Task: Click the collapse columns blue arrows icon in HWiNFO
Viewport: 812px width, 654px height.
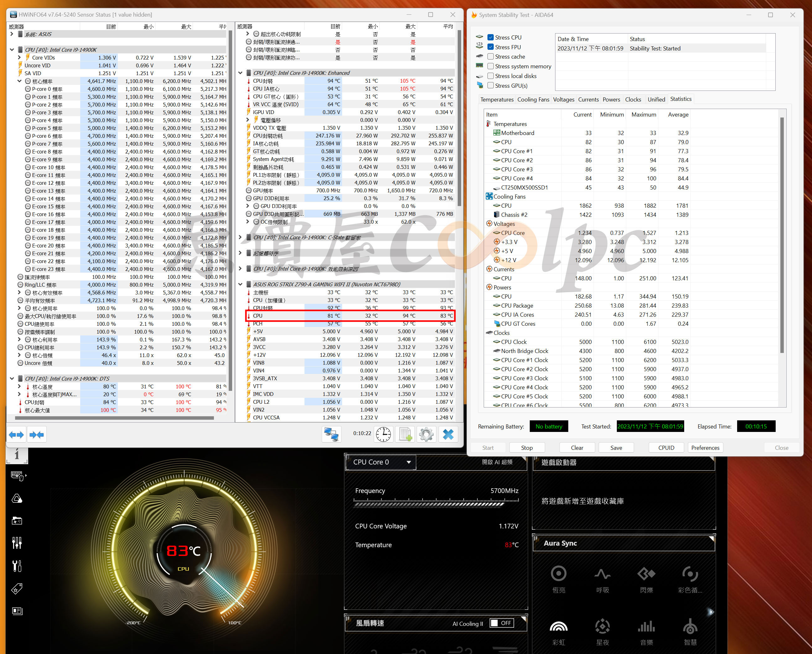Action: point(37,435)
